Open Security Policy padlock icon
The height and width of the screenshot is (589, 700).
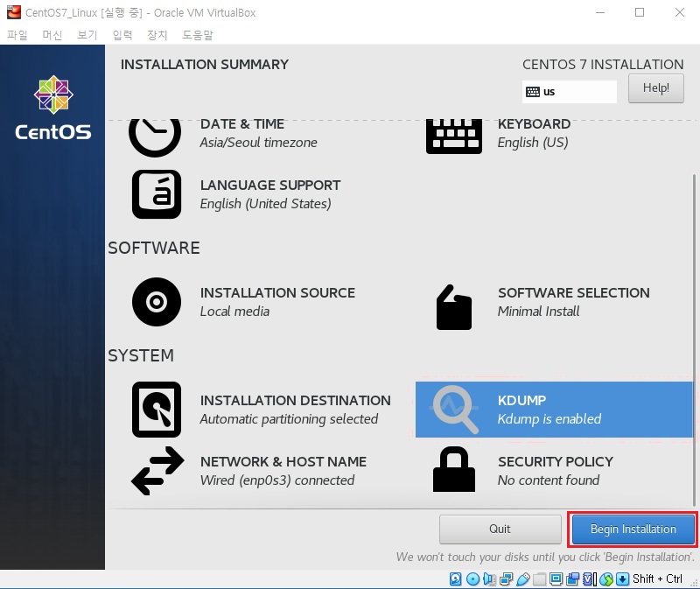[453, 469]
